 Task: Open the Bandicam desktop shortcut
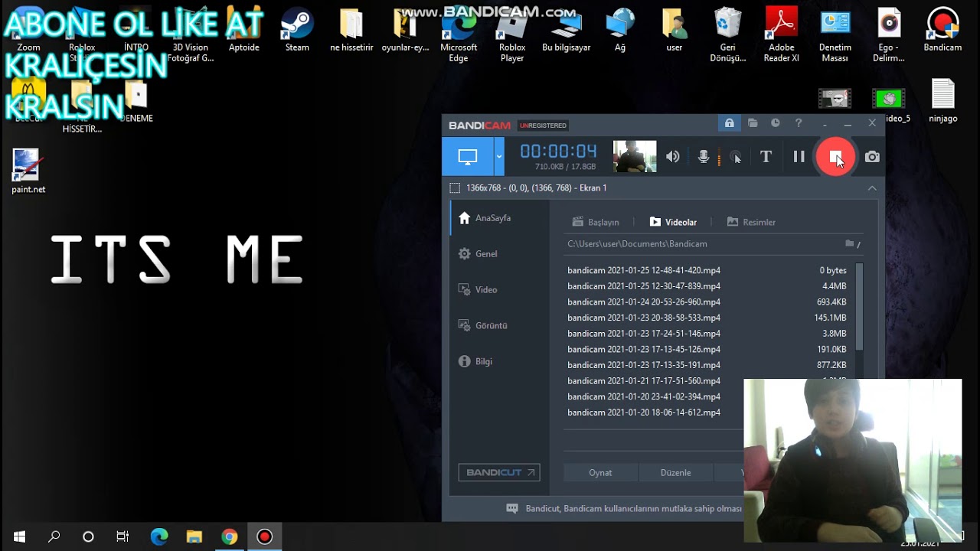coord(942,31)
